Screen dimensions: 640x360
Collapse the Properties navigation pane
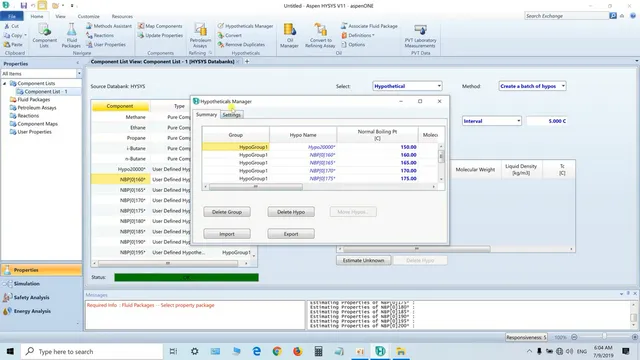78,64
